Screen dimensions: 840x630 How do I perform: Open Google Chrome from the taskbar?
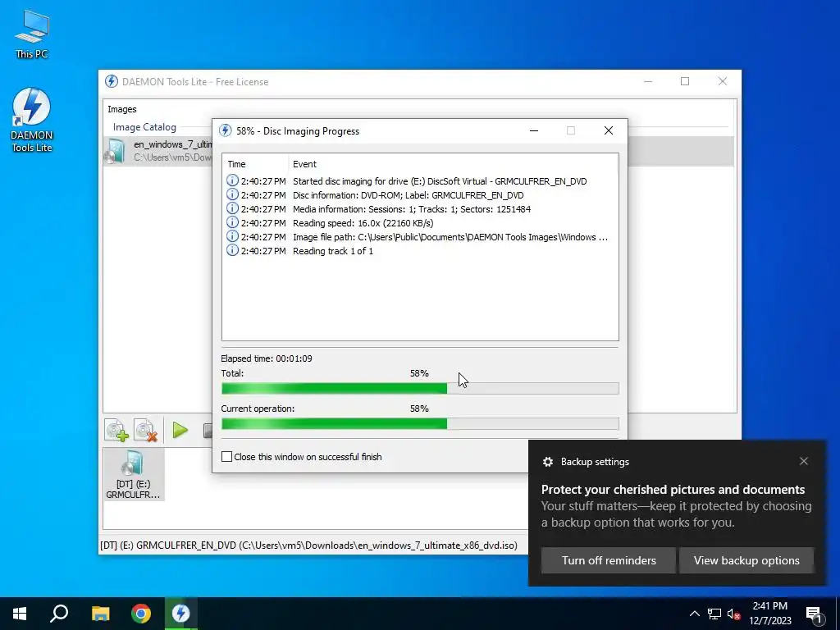[141, 614]
